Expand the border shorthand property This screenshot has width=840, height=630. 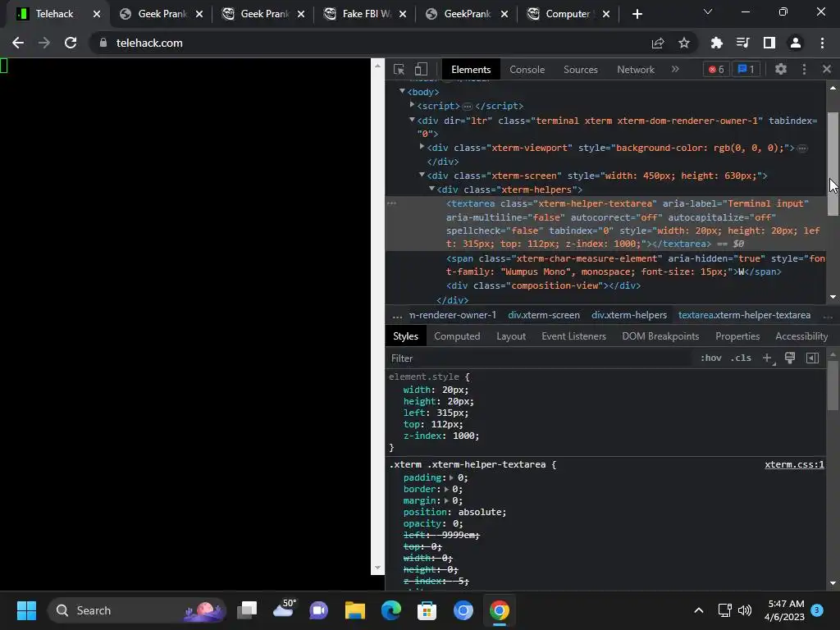[x=446, y=489]
